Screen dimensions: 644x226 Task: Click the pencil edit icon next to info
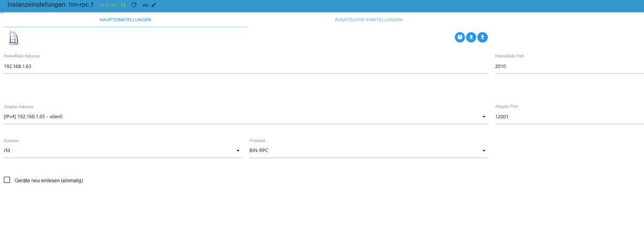point(154,5)
